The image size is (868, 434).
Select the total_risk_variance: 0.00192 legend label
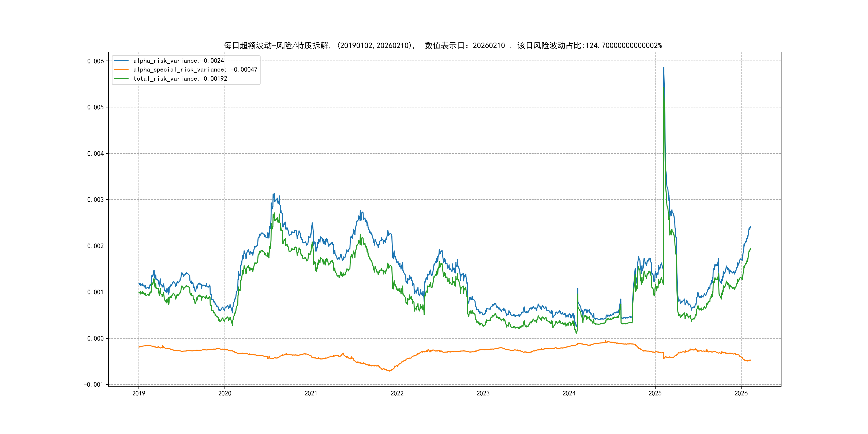pyautogui.click(x=180, y=78)
